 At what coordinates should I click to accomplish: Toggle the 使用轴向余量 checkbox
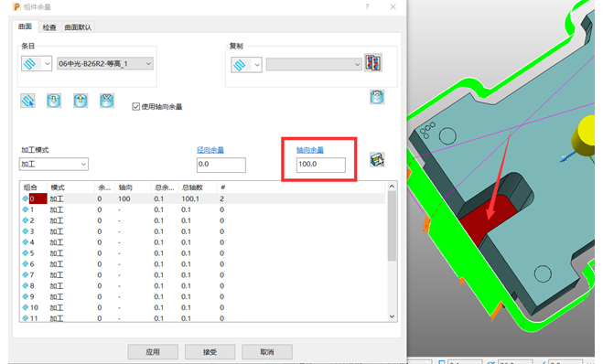(x=135, y=106)
